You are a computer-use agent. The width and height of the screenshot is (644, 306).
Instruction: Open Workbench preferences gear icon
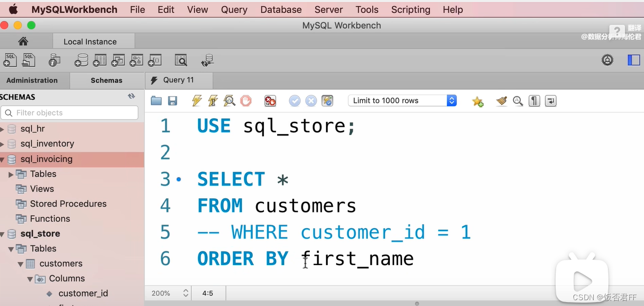pos(607,60)
